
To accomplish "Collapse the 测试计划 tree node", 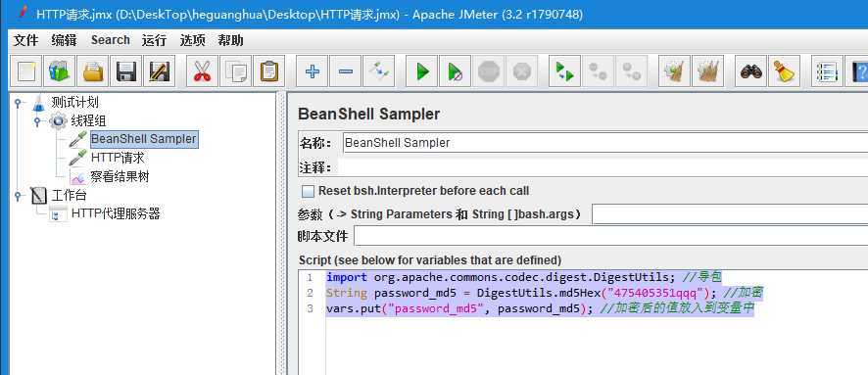I will [x=18, y=103].
